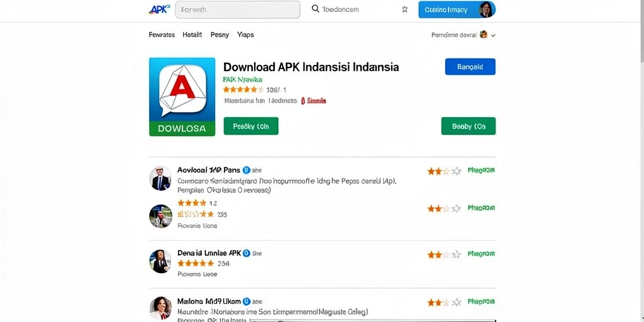The width and height of the screenshot is (644, 322).
Task: Click star rating right of Mailona Mid9 Ukom
Action: (444, 303)
